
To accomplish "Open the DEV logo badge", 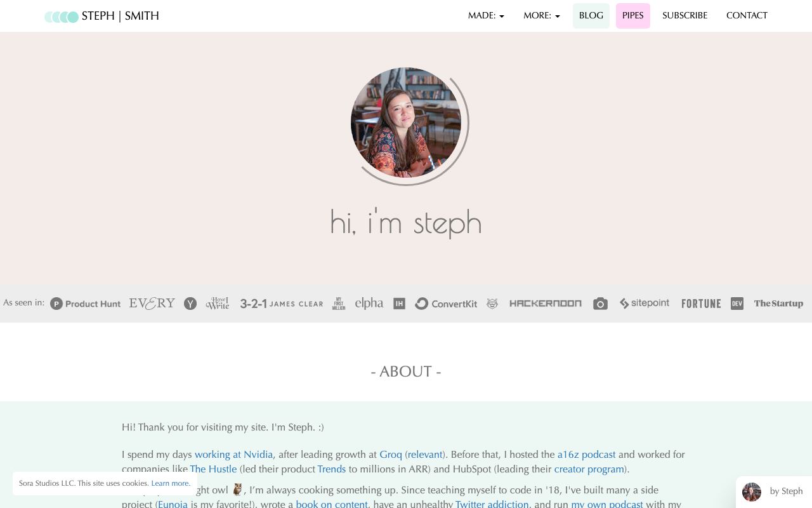I will coord(737,304).
